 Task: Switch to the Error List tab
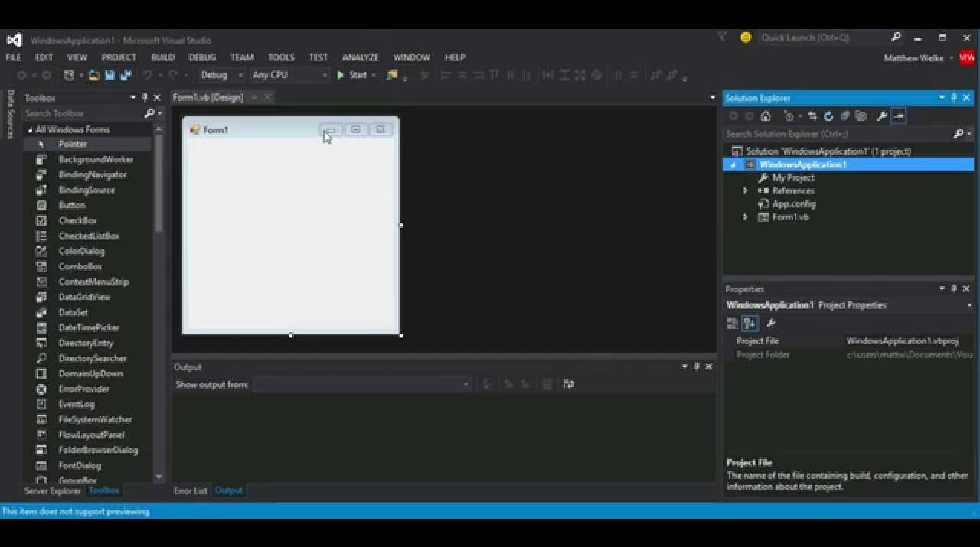(x=190, y=490)
